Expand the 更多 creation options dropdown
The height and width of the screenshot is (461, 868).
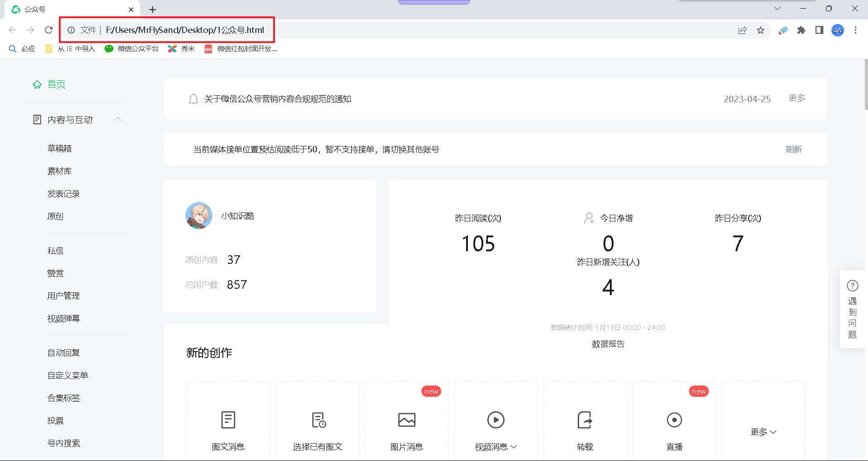point(764,432)
